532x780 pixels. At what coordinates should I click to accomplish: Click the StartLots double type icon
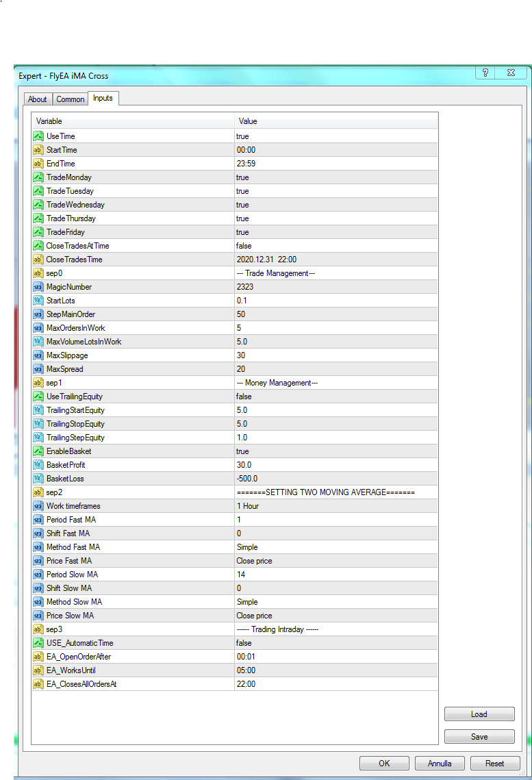38,301
